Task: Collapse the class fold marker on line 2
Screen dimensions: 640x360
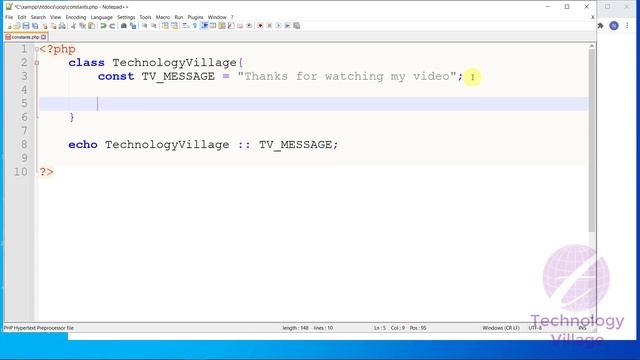Action: 37,63
